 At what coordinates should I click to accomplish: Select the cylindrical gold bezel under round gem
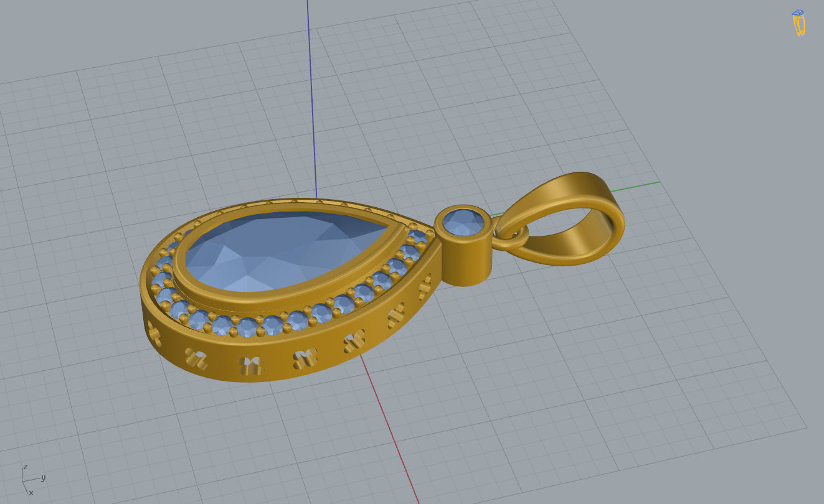pos(464,246)
